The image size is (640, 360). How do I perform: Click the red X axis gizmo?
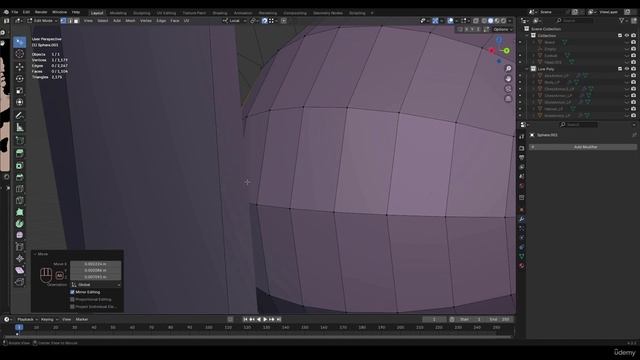pyautogui.click(x=492, y=51)
